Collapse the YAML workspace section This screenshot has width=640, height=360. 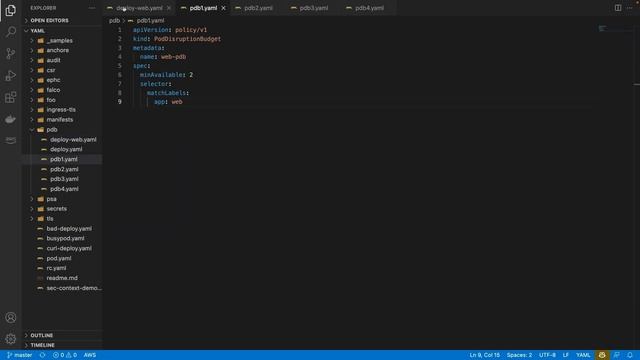37,31
